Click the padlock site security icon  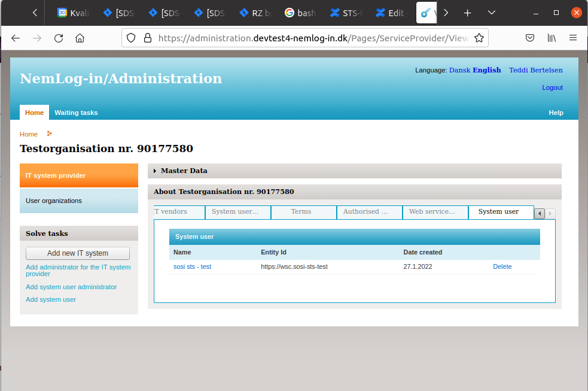pos(147,38)
